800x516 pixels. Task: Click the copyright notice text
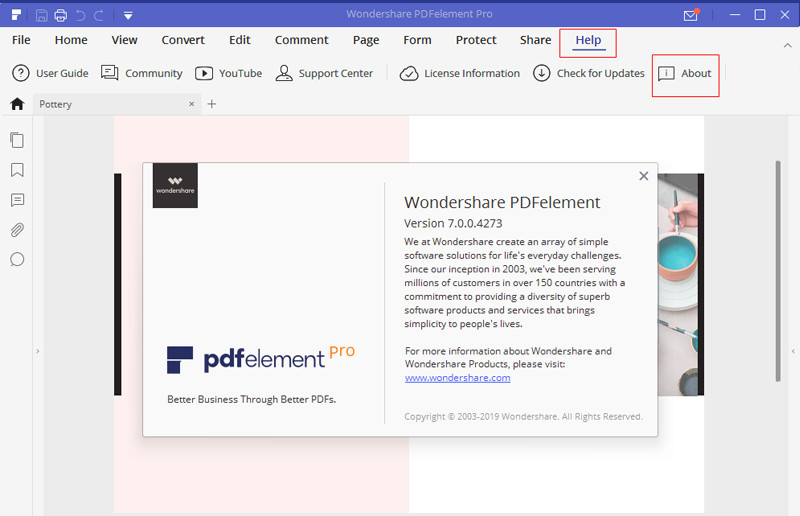(523, 416)
